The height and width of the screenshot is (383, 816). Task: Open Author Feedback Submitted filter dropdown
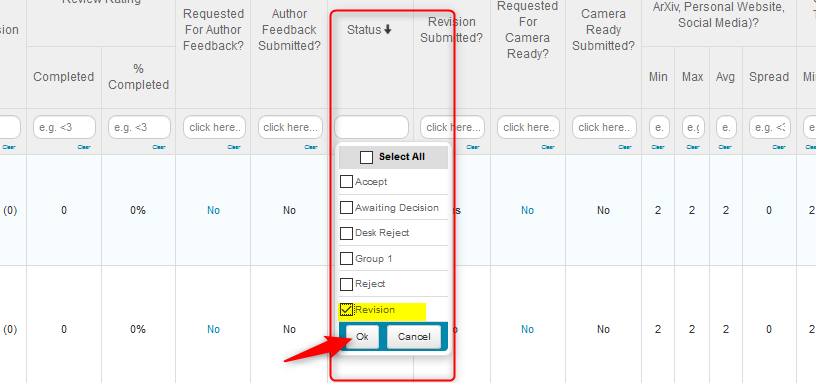click(290, 127)
